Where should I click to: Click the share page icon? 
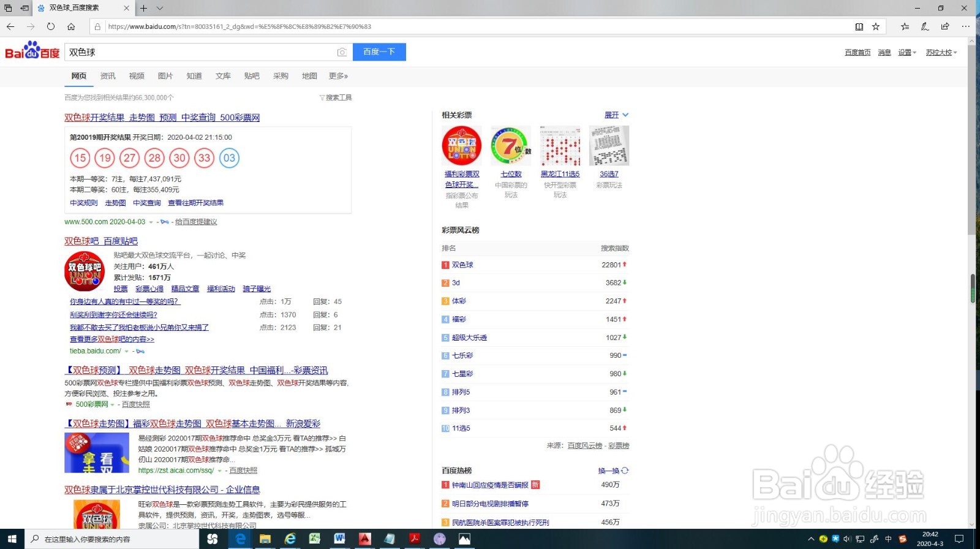(945, 26)
